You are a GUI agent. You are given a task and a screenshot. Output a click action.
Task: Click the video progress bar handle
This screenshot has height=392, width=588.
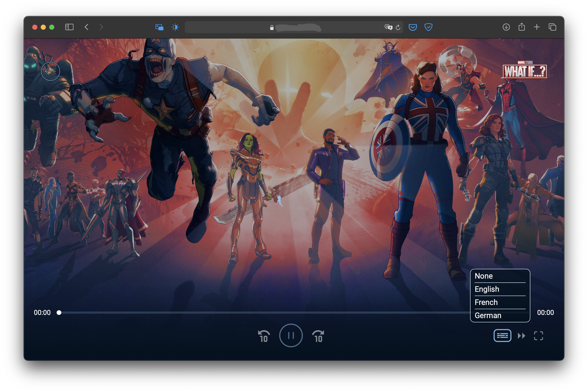pyautogui.click(x=59, y=313)
